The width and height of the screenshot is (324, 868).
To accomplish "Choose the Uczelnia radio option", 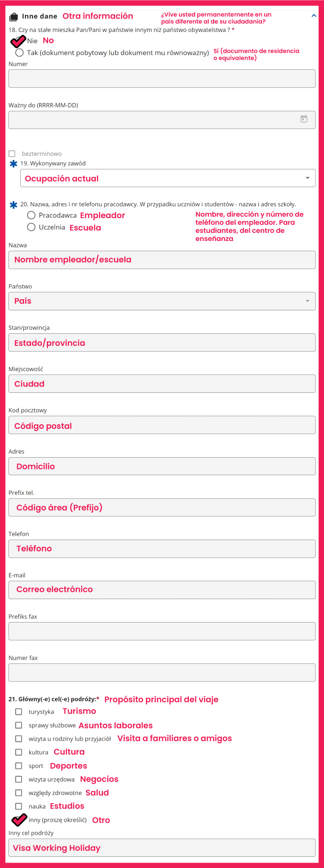I will [31, 227].
